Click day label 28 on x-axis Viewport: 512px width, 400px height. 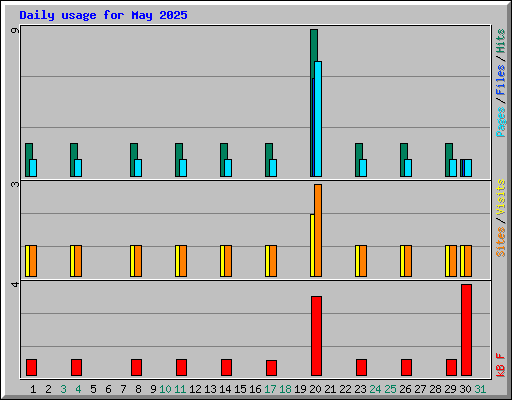pyautogui.click(x=435, y=389)
